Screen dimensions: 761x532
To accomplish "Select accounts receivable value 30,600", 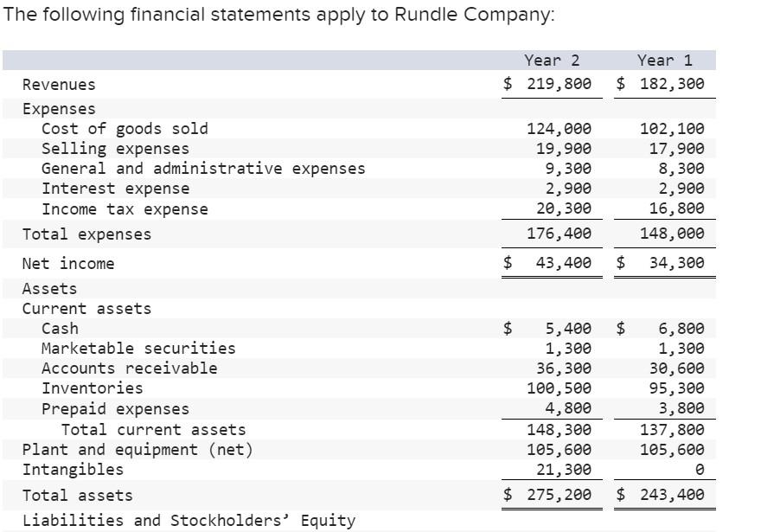I will tap(677, 369).
